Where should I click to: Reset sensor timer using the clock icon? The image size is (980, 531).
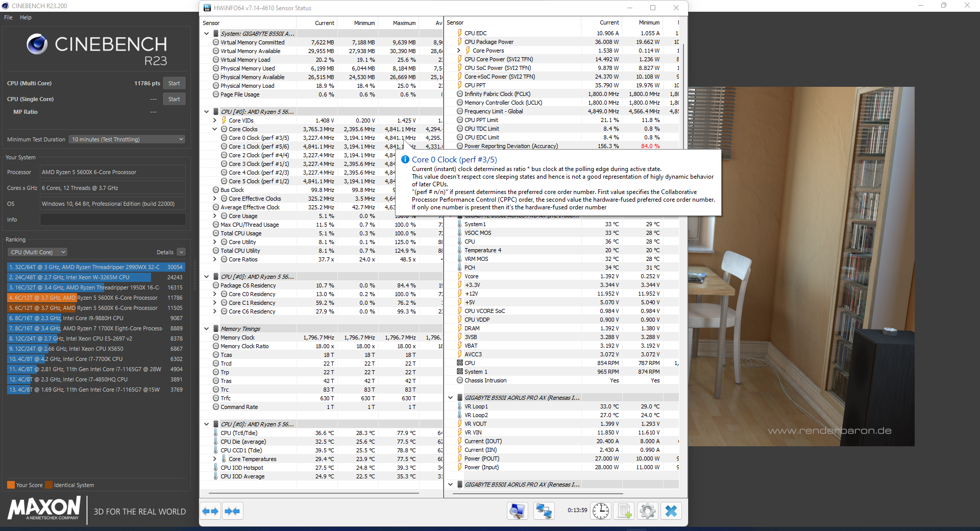click(601, 511)
